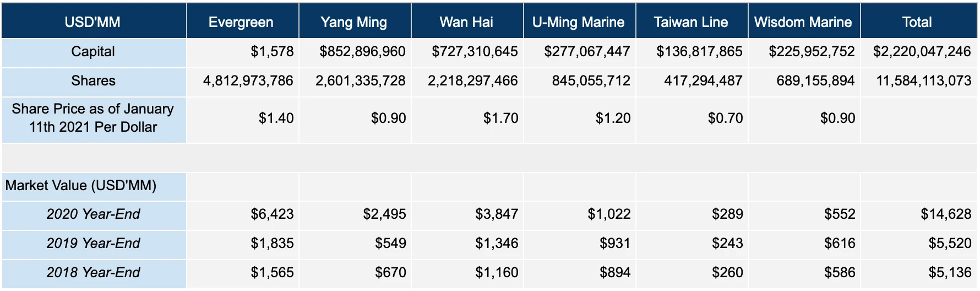Select the Yang Ming column header

(354, 22)
